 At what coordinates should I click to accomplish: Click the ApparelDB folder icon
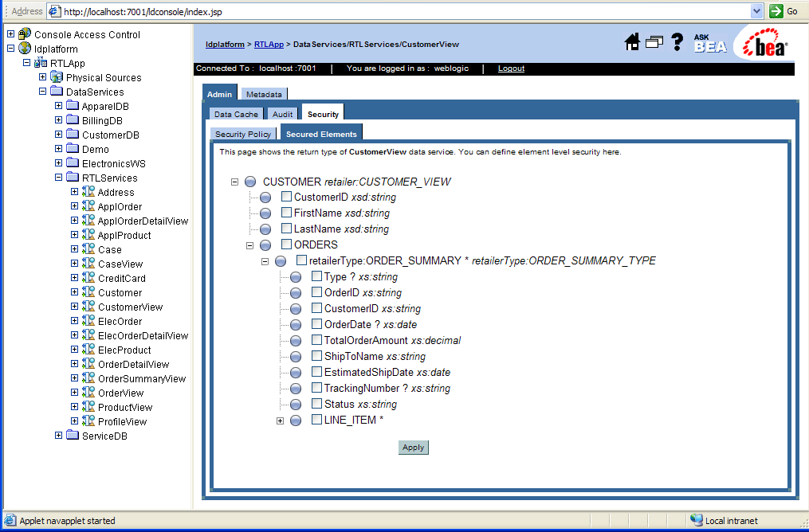pyautogui.click(x=73, y=106)
